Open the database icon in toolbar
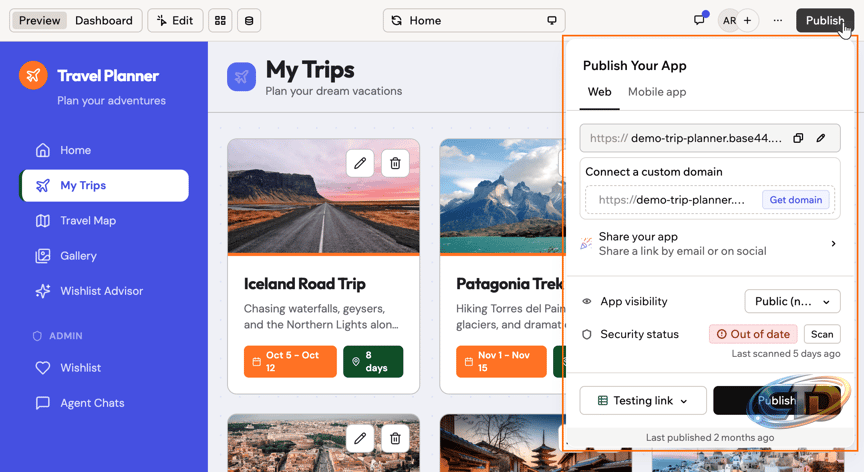Screen dimensions: 864x472 point(249,20)
